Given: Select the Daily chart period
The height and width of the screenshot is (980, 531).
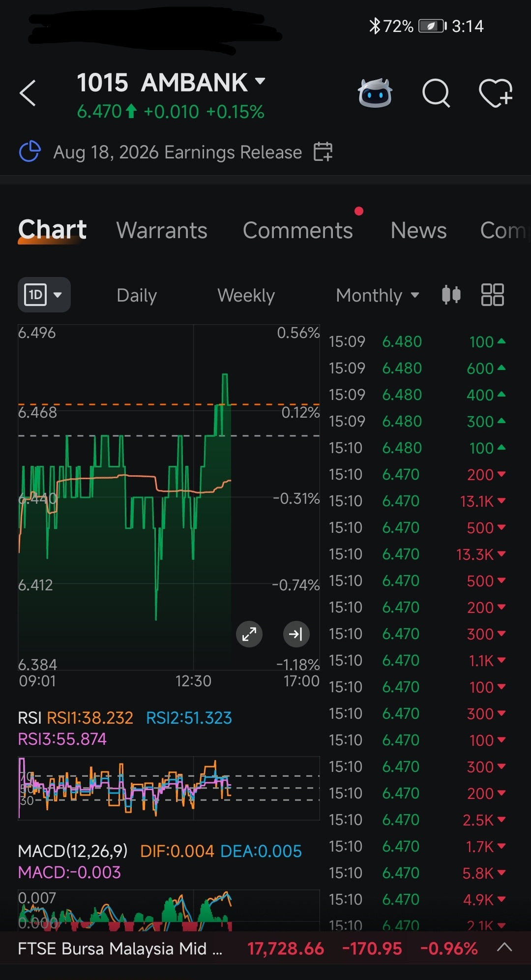Looking at the screenshot, I should 137,295.
